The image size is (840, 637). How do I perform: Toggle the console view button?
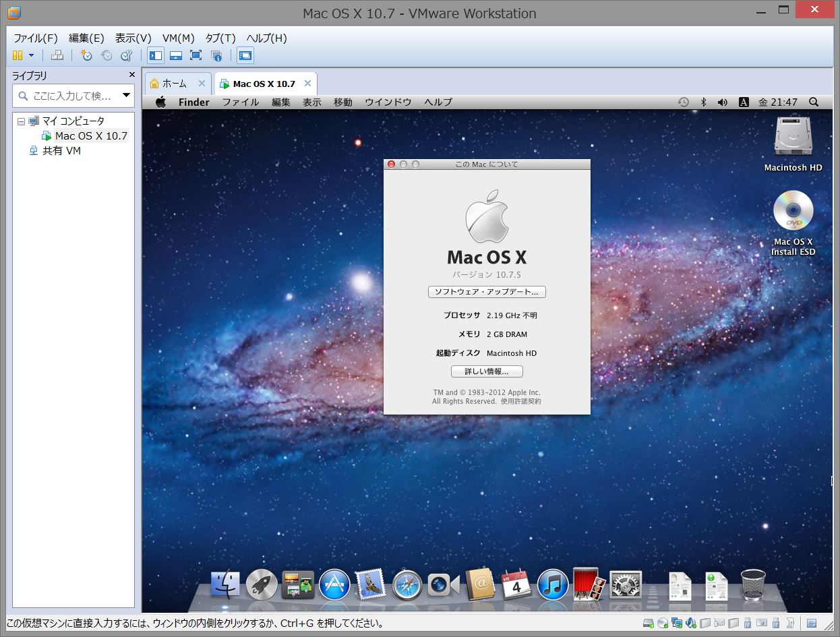245,55
